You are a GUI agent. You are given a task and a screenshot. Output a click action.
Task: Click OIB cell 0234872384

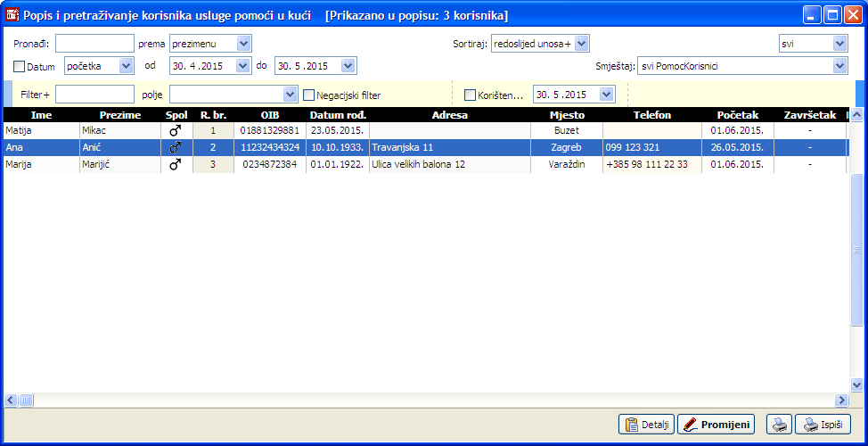270,164
